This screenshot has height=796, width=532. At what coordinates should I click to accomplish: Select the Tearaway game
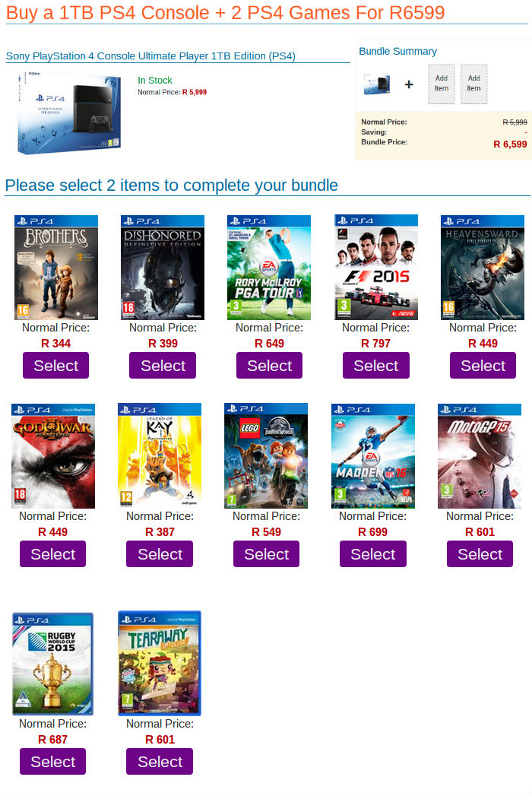pyautogui.click(x=160, y=762)
